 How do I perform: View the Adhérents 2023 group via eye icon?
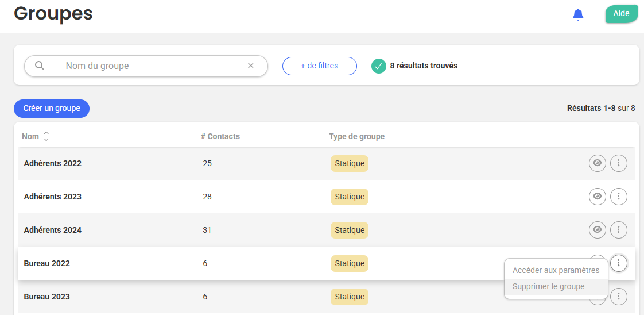(x=598, y=197)
